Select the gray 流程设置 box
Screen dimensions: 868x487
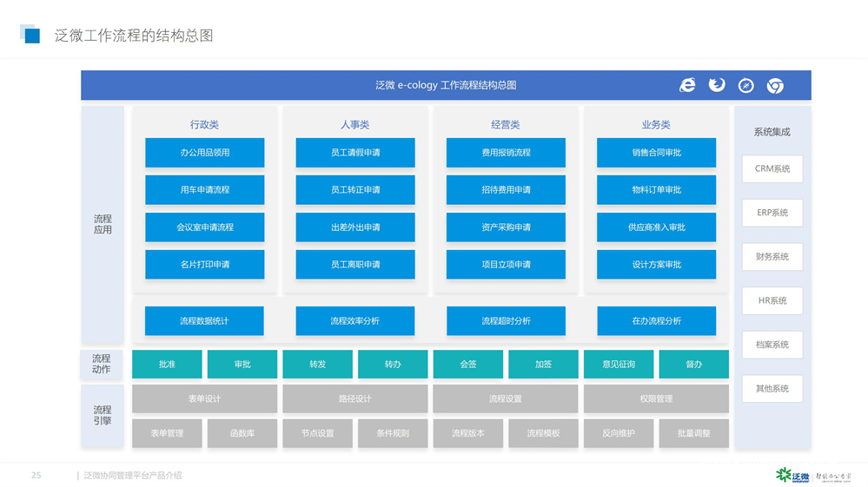[506, 398]
